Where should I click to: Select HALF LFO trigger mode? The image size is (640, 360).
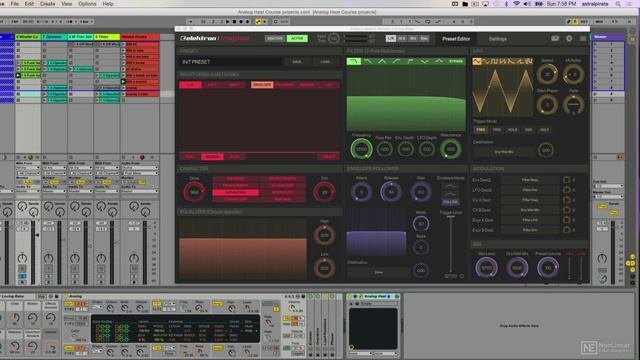[x=544, y=130]
